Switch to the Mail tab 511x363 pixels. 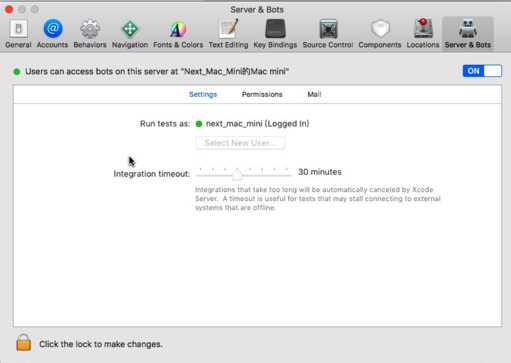point(314,94)
